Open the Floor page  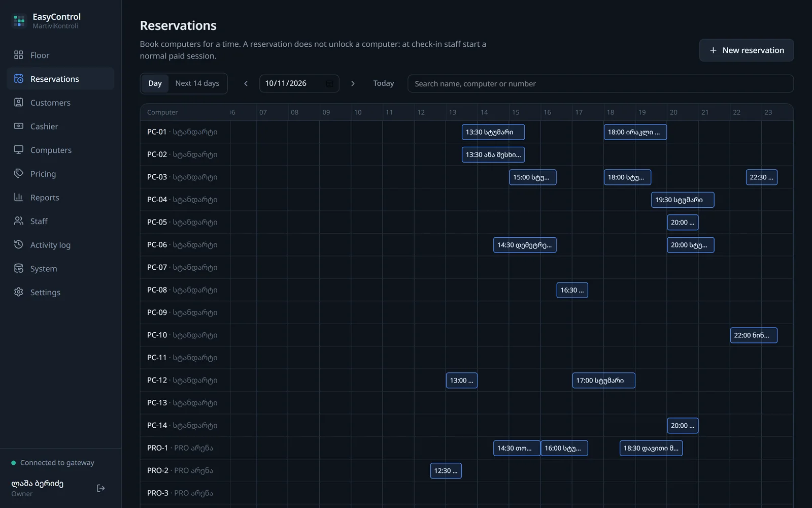click(60, 55)
